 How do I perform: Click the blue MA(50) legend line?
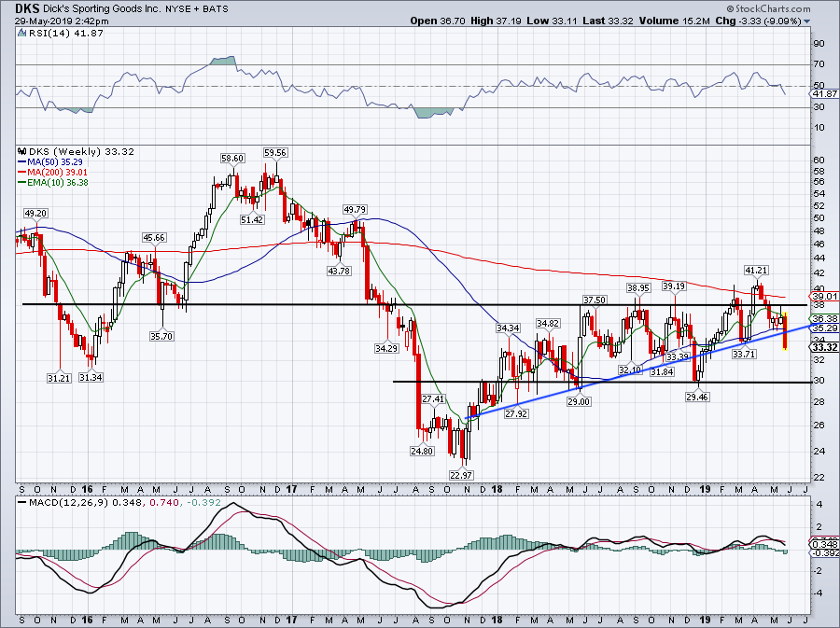[22, 161]
